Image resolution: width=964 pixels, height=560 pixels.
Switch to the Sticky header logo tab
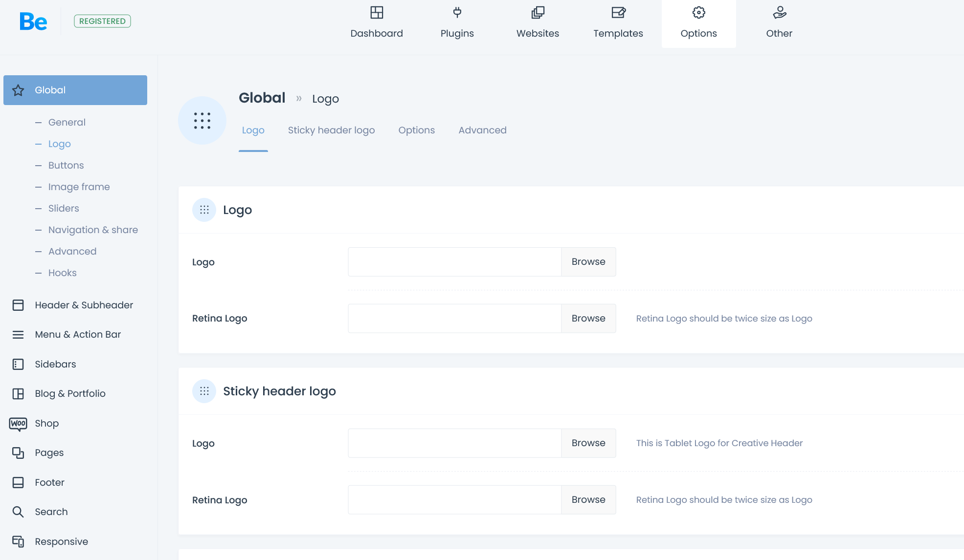click(x=332, y=130)
